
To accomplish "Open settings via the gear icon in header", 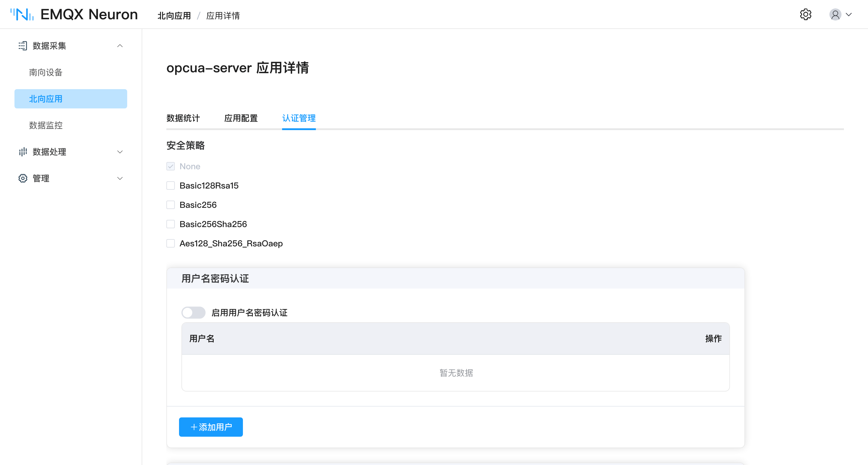I will [805, 14].
